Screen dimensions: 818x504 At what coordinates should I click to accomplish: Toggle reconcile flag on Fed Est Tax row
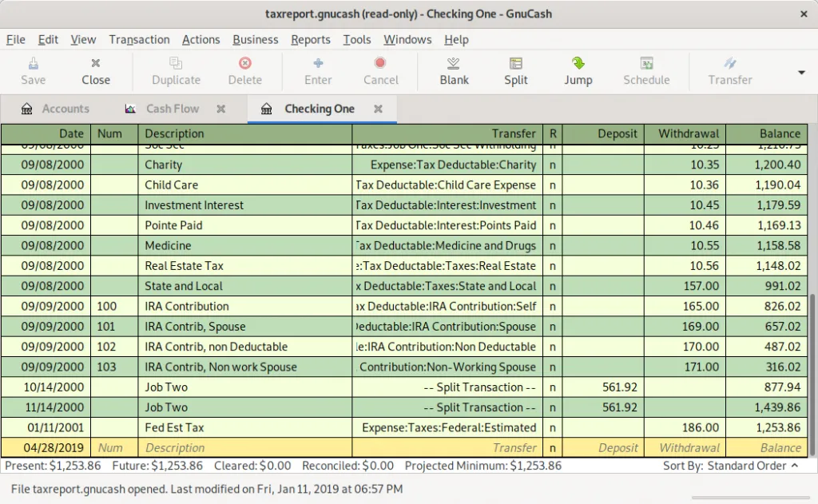[x=553, y=427]
